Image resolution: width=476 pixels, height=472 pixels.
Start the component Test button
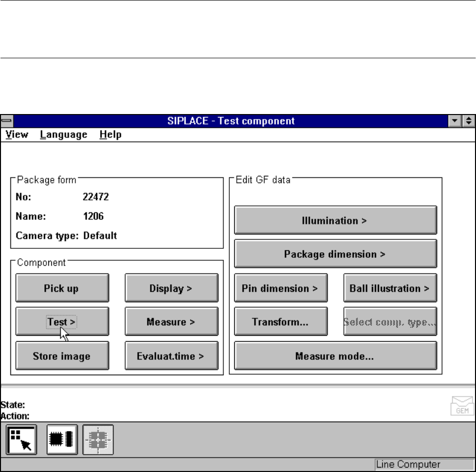coord(62,321)
